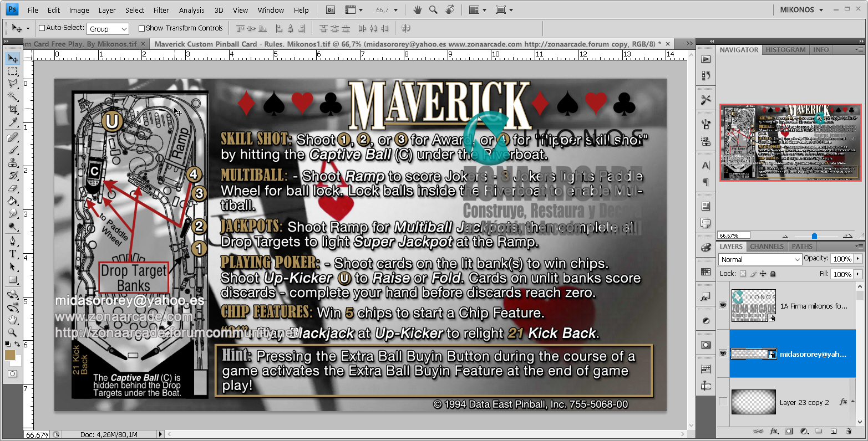The width and height of the screenshot is (868, 441).
Task: Select the Smudge tool
Action: tap(13, 213)
